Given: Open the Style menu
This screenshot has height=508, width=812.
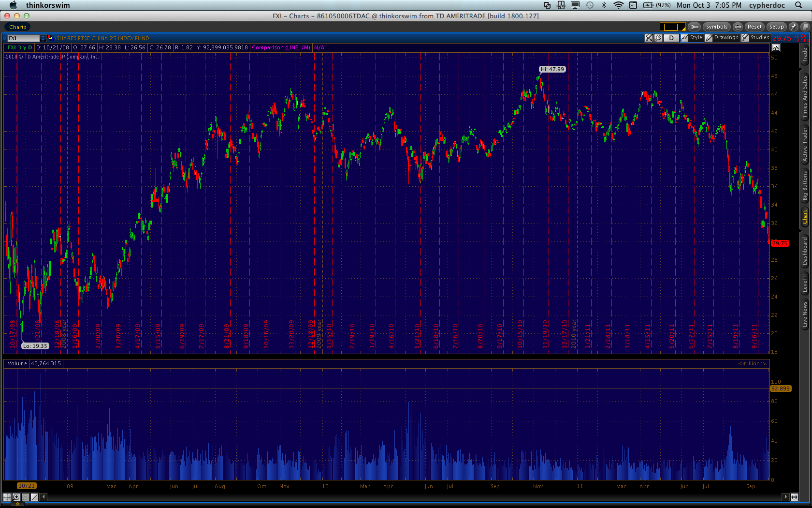Looking at the screenshot, I should point(692,38).
